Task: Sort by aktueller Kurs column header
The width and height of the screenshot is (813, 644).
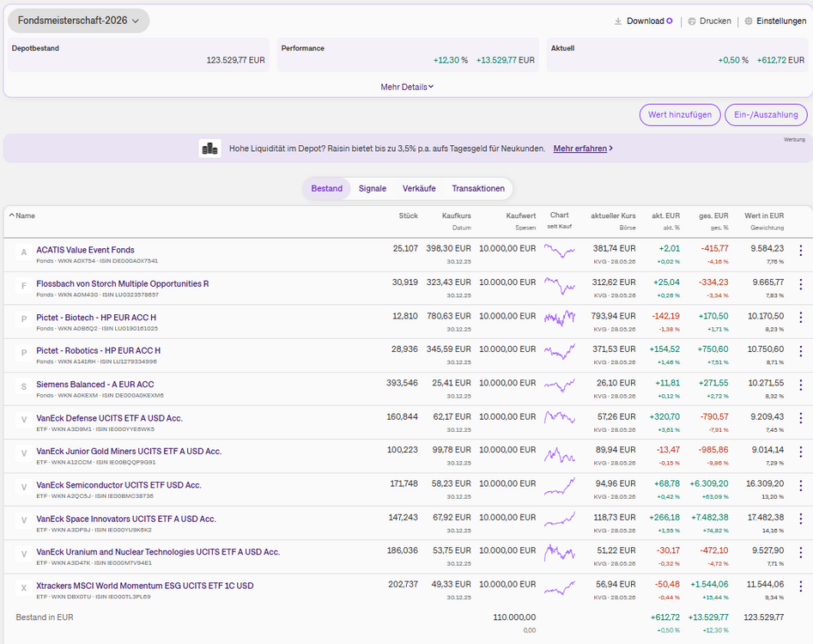Action: pos(613,216)
